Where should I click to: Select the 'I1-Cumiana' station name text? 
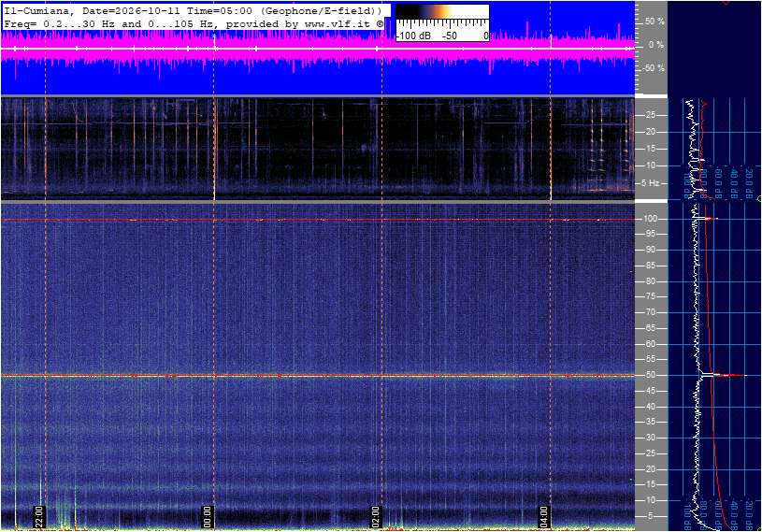point(38,10)
